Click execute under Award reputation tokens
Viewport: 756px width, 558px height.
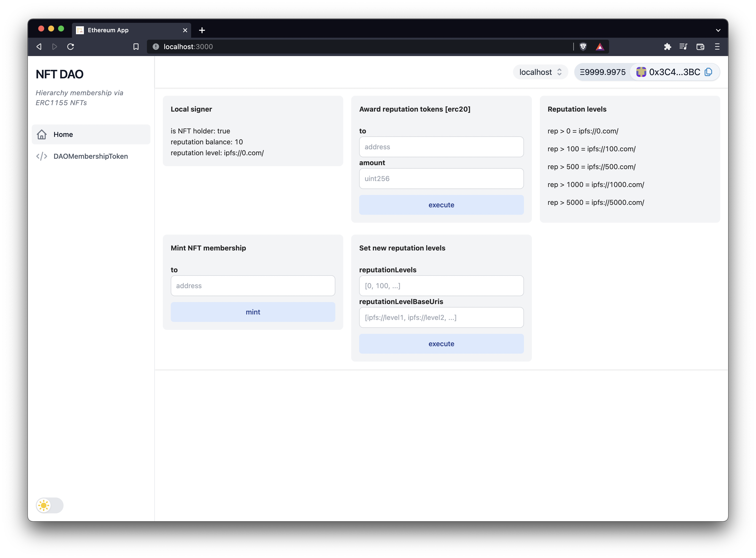pyautogui.click(x=441, y=205)
